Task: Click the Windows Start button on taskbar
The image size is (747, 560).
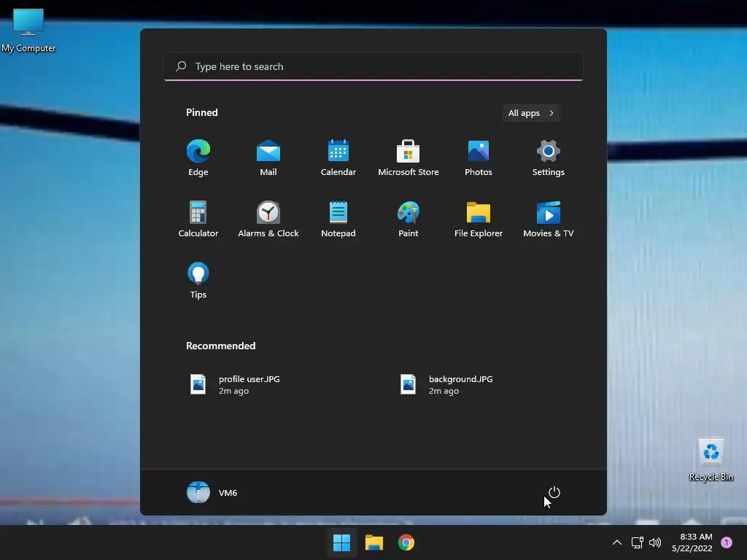Action: (341, 542)
